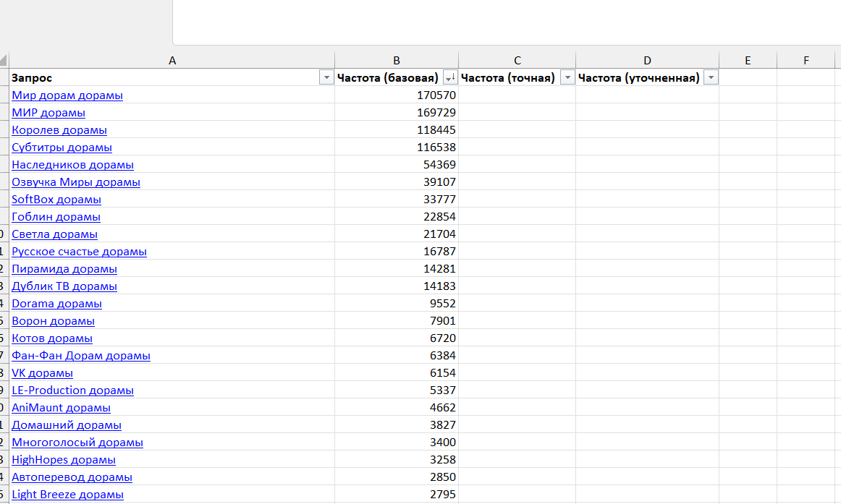Select the cell with value 9552
841x504 pixels.
(x=397, y=304)
